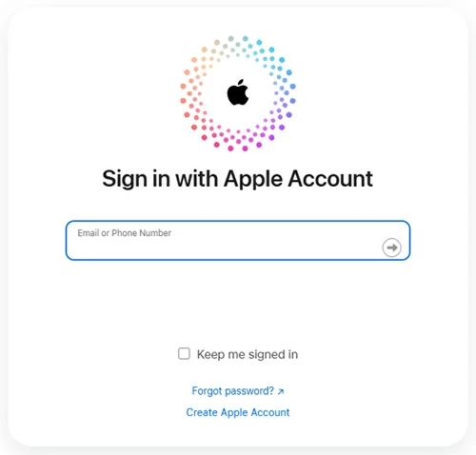Focus the Email or Phone Number field
Viewport: 476px width, 455px height.
(238, 240)
